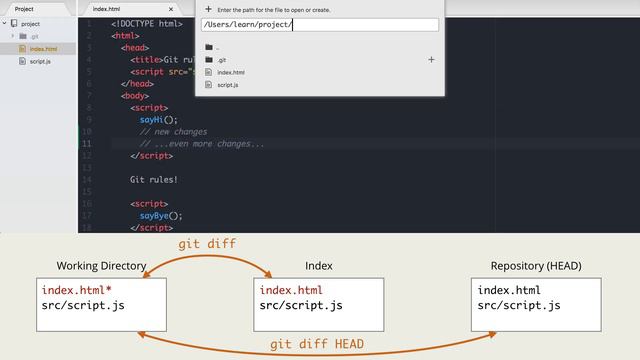Screen dimensions: 640x360
Task: Click the plus button on the .git row
Action: coord(431,60)
